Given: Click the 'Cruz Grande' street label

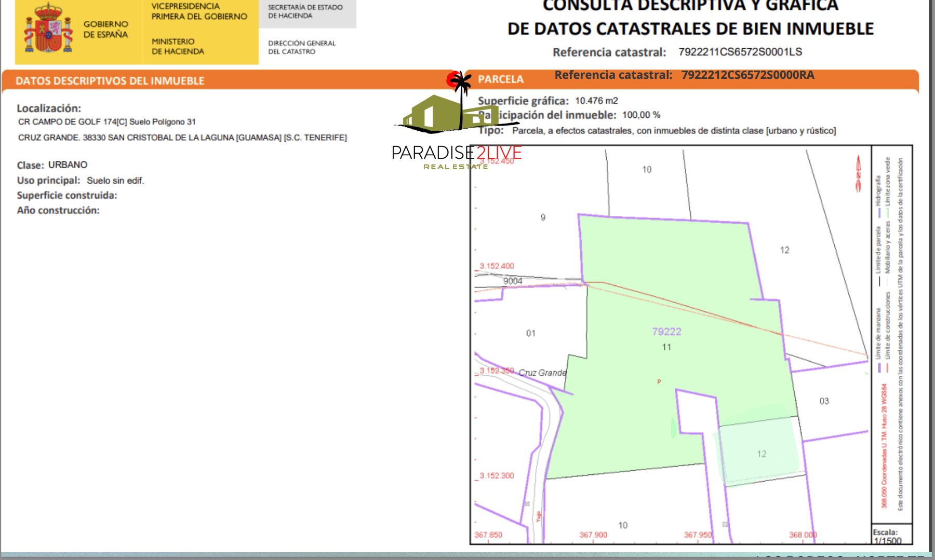Looking at the screenshot, I should 542,373.
